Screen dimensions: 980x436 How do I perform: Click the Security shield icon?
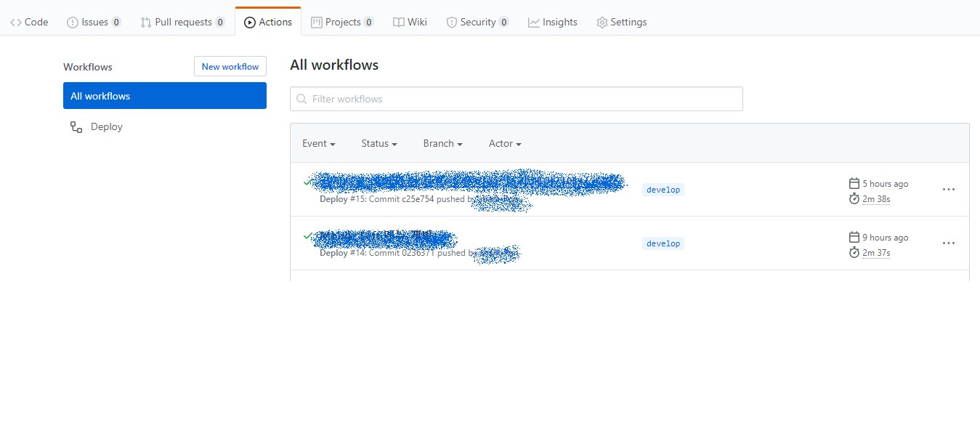tap(452, 23)
